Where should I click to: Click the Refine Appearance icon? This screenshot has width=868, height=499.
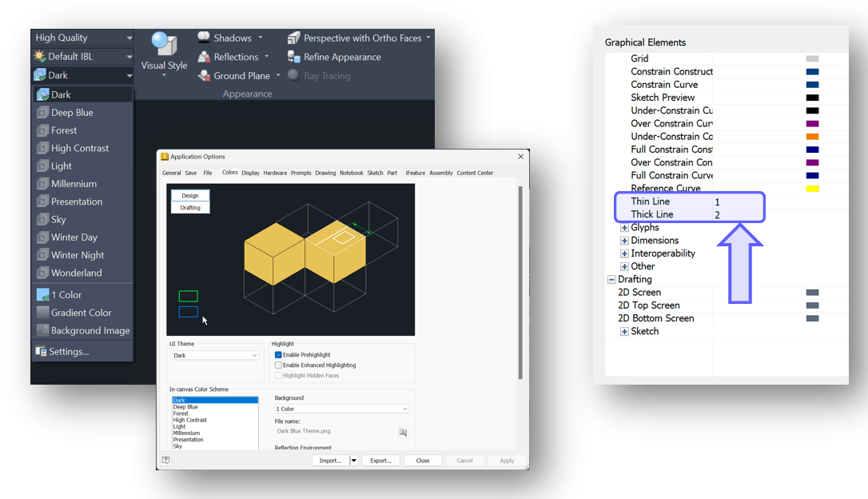tap(293, 57)
